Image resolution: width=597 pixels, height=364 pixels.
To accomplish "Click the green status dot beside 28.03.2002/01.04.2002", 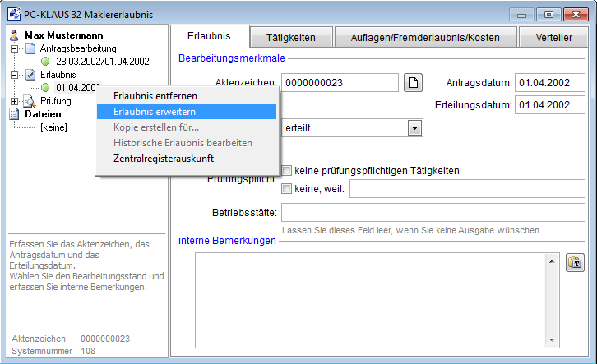I will pos(46,62).
